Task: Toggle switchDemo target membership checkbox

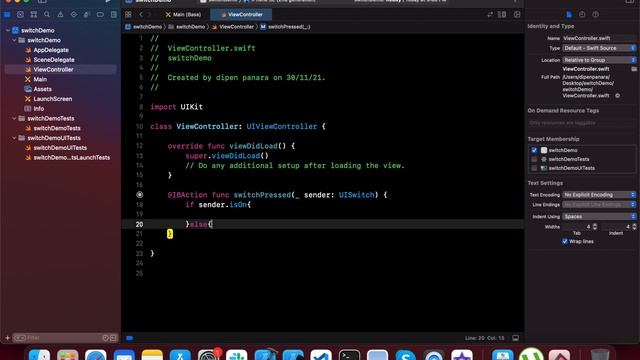Action: click(x=534, y=150)
